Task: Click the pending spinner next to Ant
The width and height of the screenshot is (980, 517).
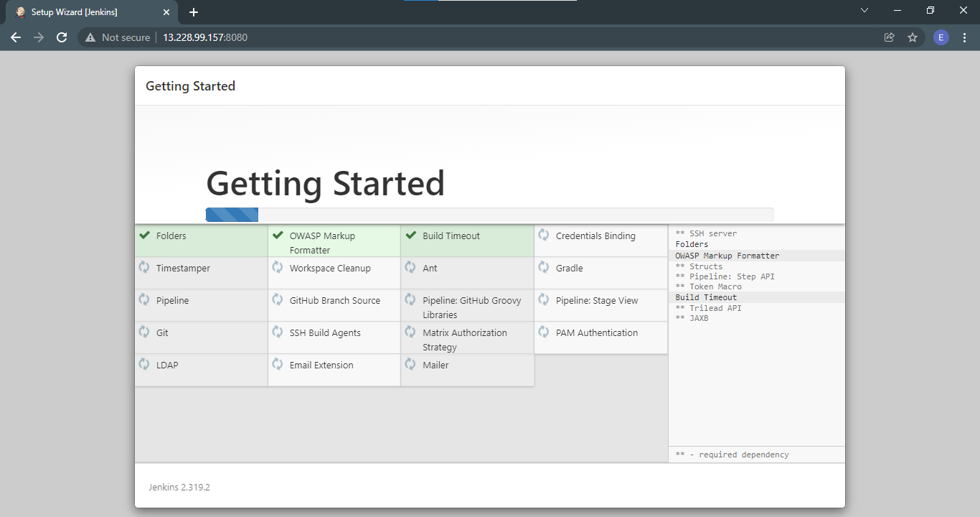Action: pos(410,267)
